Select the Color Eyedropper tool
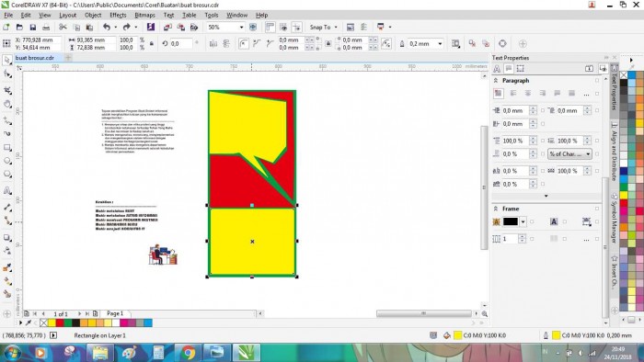Viewport: 644px width, 362px height. coord(7,267)
